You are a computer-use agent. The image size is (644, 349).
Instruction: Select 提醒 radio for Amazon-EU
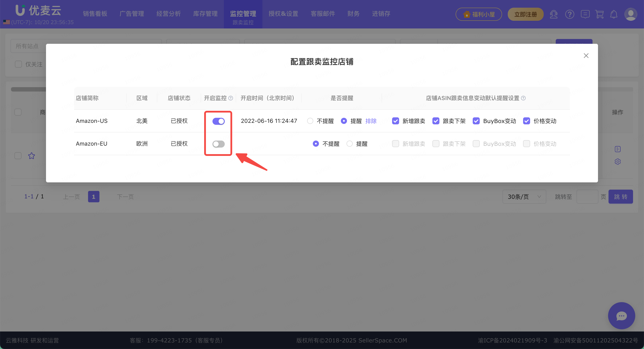click(350, 144)
